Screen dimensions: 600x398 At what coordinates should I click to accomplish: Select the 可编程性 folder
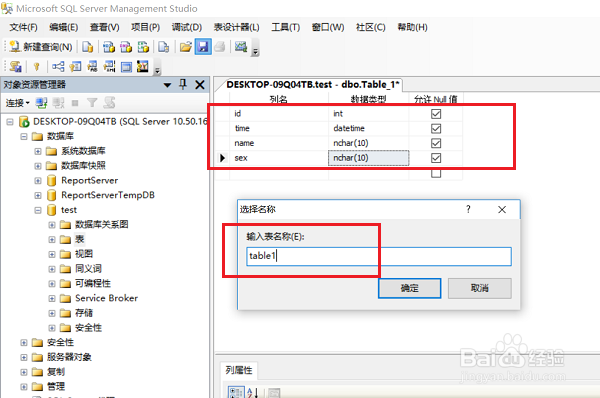(x=93, y=284)
